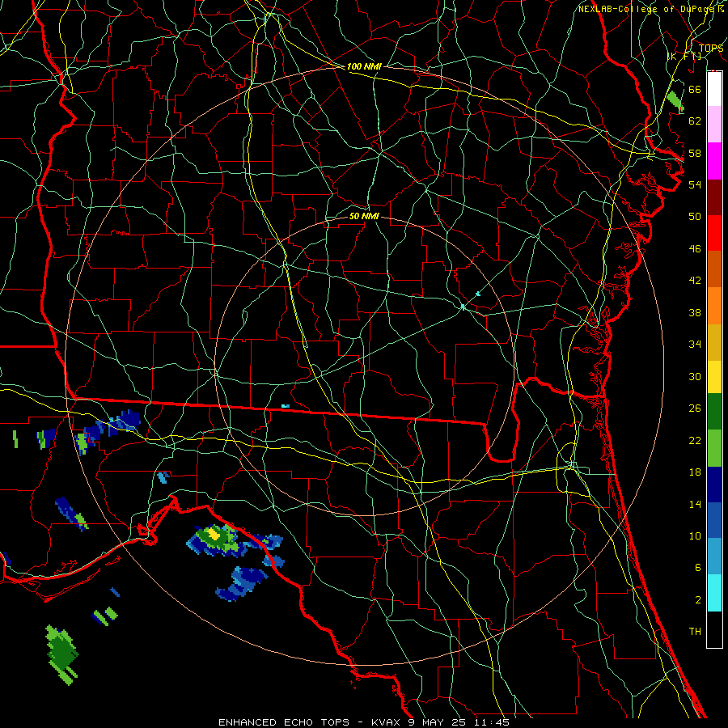Click the "50 NMI" range ring label
This screenshot has height=728, width=728.
click(x=364, y=216)
